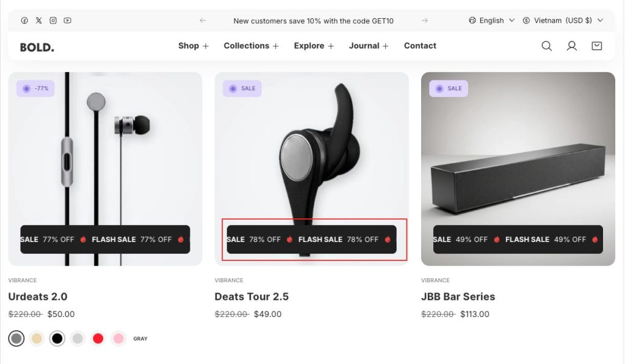Choose the red color swatch
The width and height of the screenshot is (625, 364).
pyautogui.click(x=98, y=338)
